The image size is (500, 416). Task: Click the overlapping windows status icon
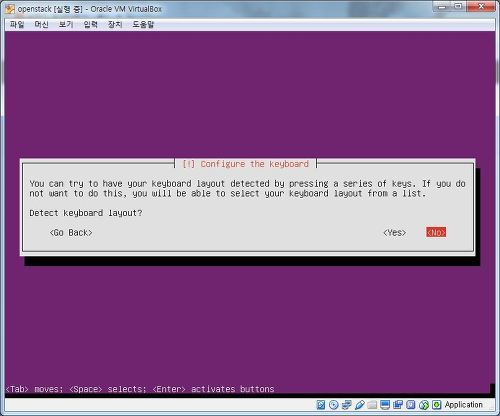tap(398, 405)
